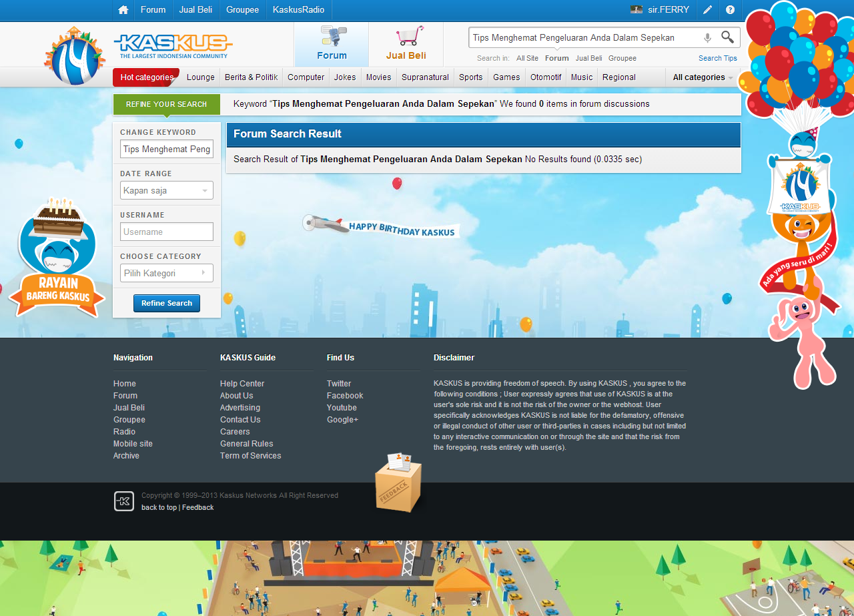Click the Forum microphone icon
Viewport: 854px width, 616px height.
point(332,37)
